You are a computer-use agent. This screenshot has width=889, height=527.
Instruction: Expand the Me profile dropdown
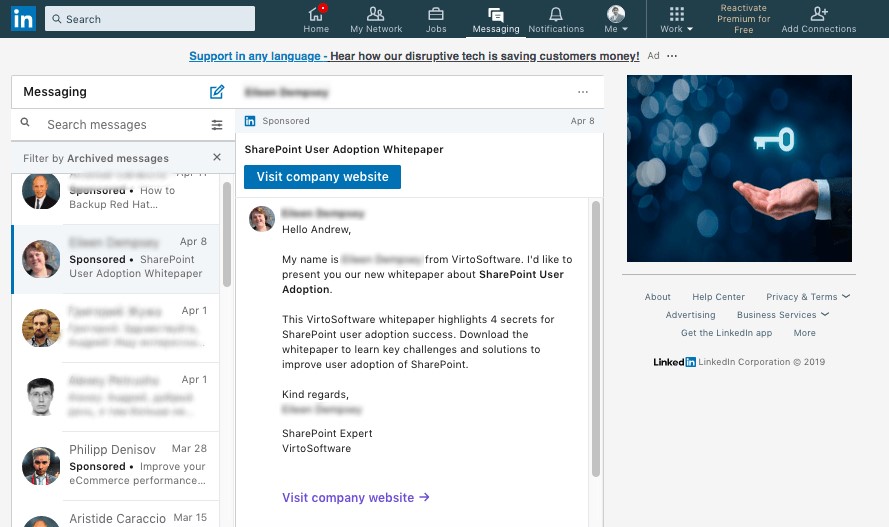click(616, 19)
